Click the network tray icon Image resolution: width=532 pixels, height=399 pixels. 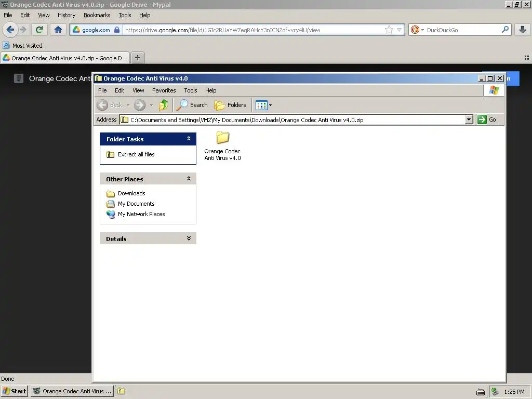pyautogui.click(x=495, y=392)
